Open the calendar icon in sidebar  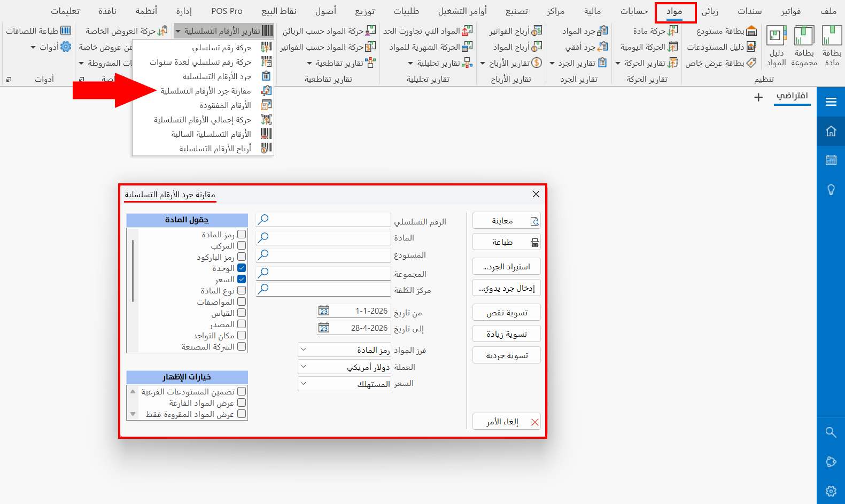831,160
